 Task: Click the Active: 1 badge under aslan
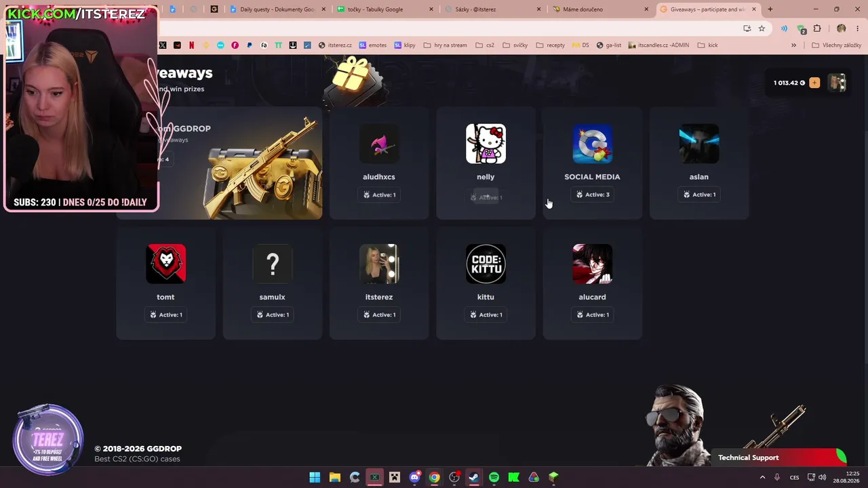(699, 195)
